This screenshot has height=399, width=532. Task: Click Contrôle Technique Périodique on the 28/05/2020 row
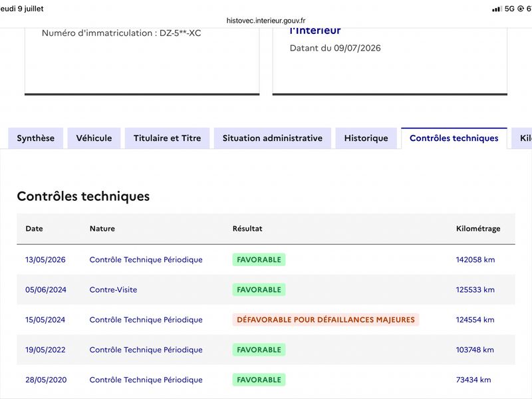click(146, 380)
